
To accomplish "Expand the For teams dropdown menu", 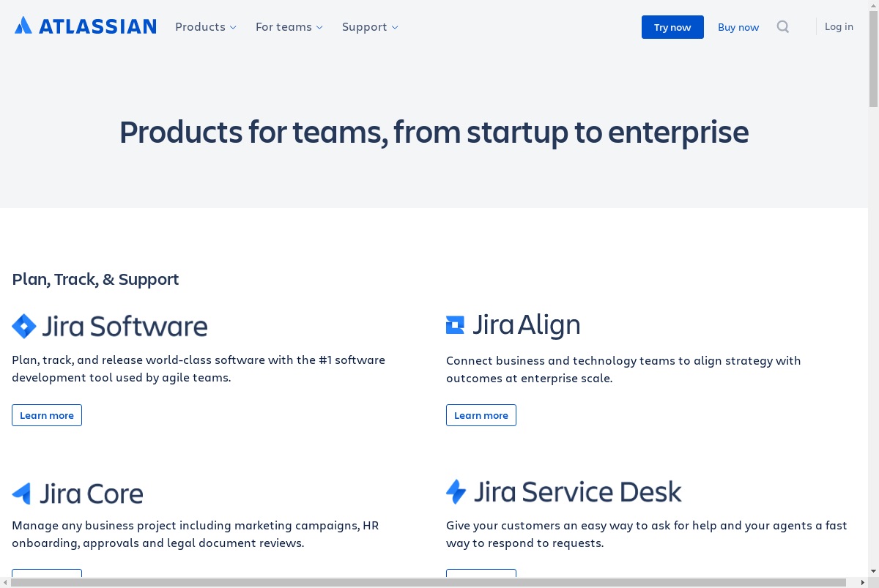I will 289,27.
